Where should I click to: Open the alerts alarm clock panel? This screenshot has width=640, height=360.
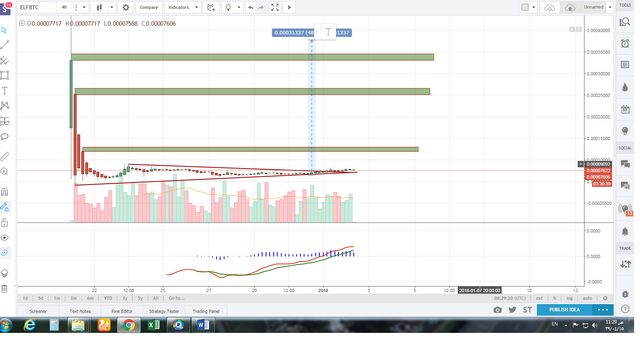pyautogui.click(x=625, y=43)
